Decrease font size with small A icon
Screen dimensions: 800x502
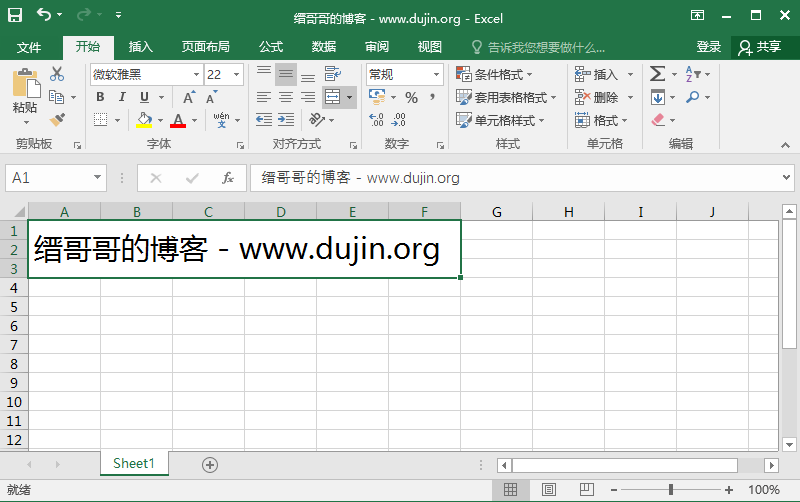point(211,97)
